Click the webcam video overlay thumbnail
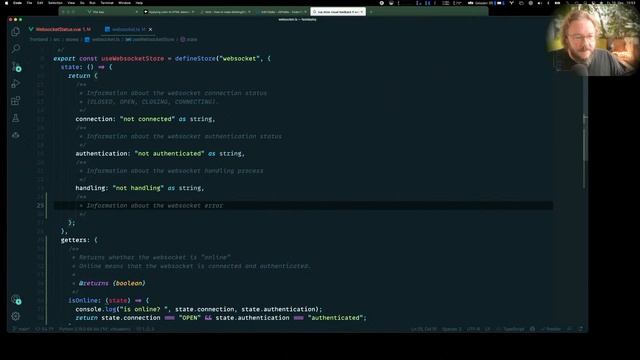This screenshot has height=360, width=640. 593,40
